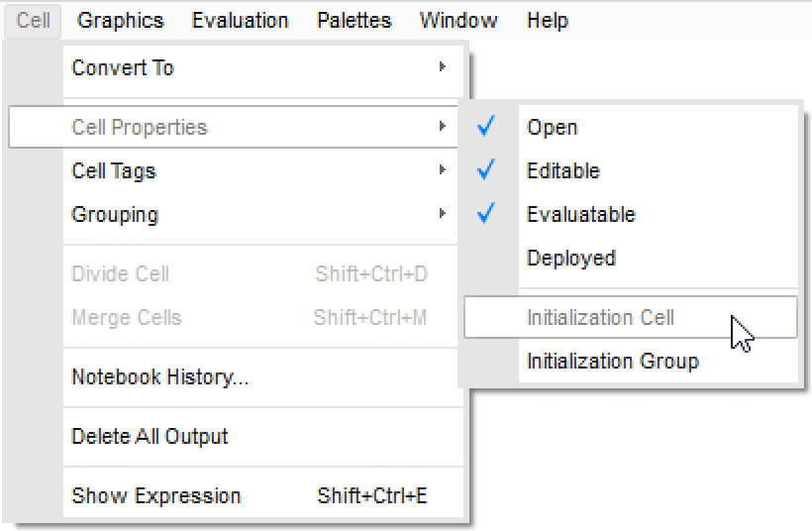Select Initialization Group option
This screenshot has height=531, width=812.
(612, 362)
